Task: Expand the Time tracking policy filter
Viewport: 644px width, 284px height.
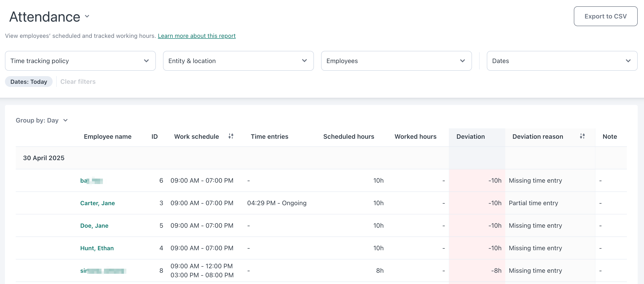Action: tap(80, 61)
